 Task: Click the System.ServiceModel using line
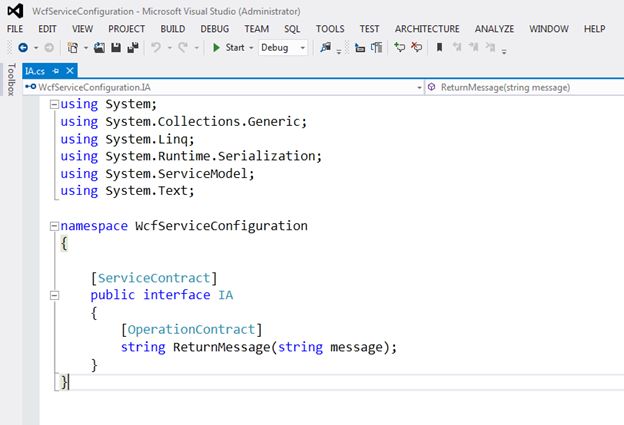(x=157, y=174)
